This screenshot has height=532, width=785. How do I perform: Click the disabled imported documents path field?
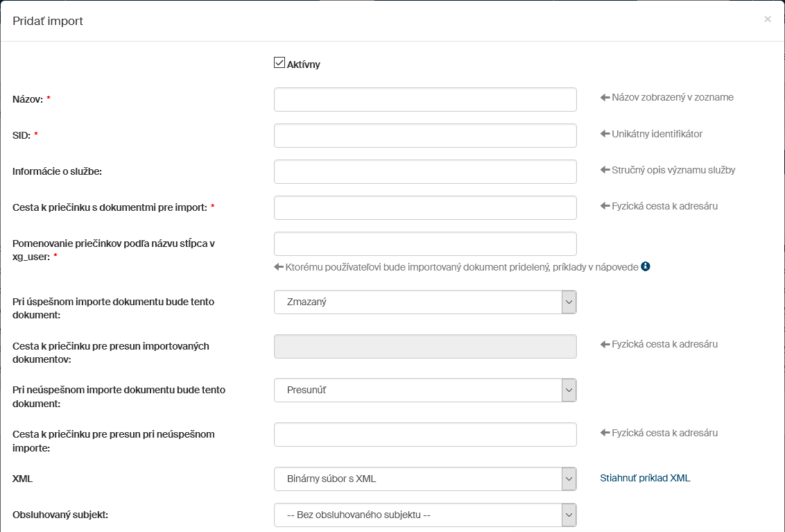pos(425,347)
